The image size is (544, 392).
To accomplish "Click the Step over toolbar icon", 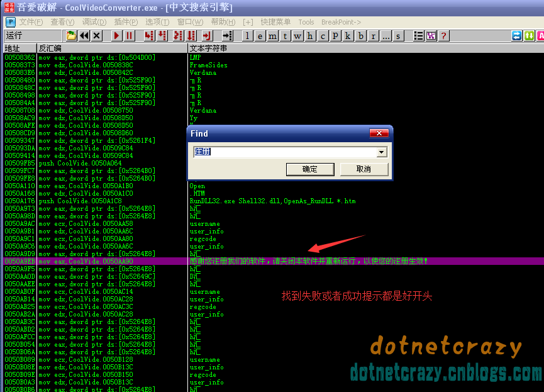I will point(162,36).
